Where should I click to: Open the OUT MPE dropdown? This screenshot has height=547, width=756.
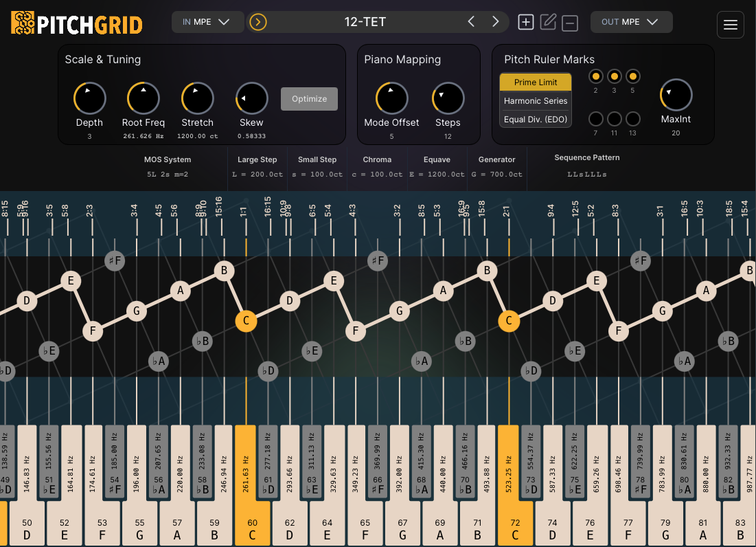631,21
